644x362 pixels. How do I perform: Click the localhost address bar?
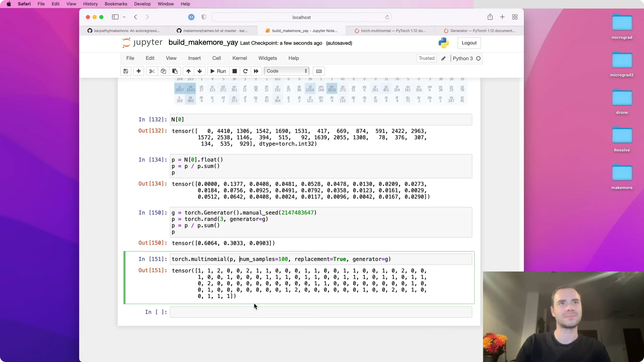pyautogui.click(x=301, y=17)
